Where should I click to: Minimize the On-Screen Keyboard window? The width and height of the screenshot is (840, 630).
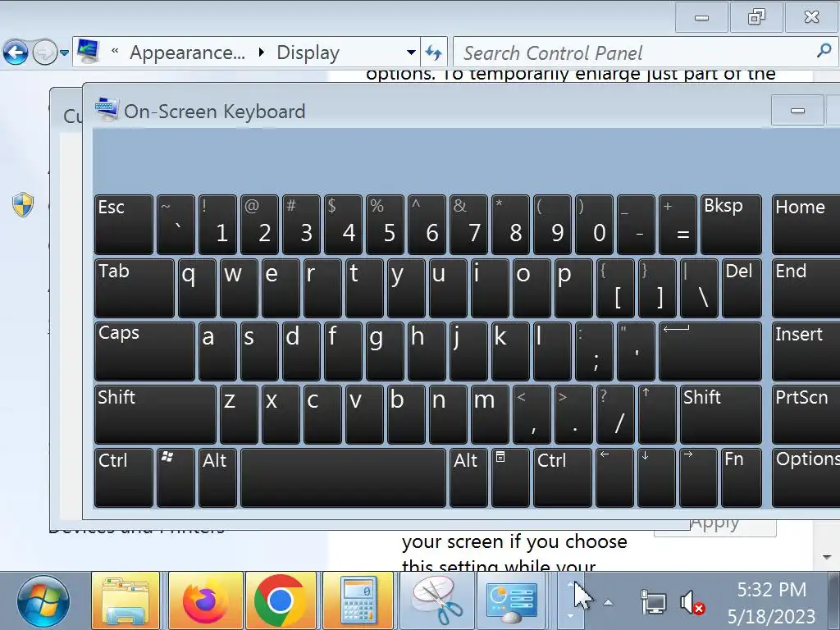click(x=797, y=111)
